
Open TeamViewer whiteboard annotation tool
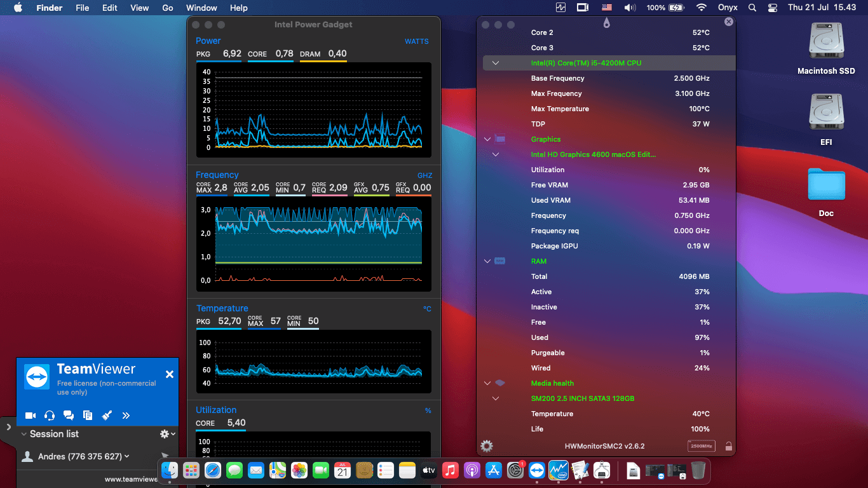[107, 415]
